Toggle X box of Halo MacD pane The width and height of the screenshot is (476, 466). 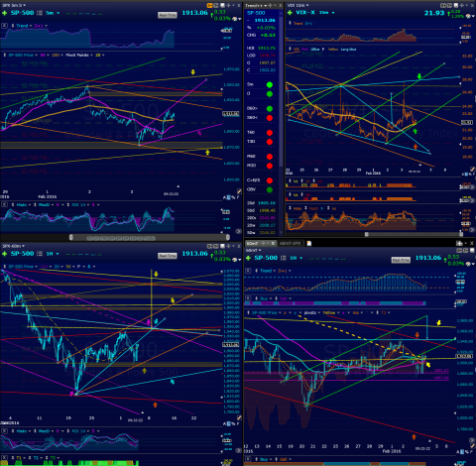point(5,204)
